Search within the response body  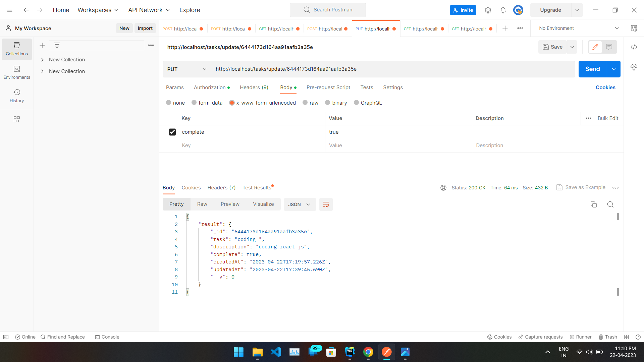(610, 204)
